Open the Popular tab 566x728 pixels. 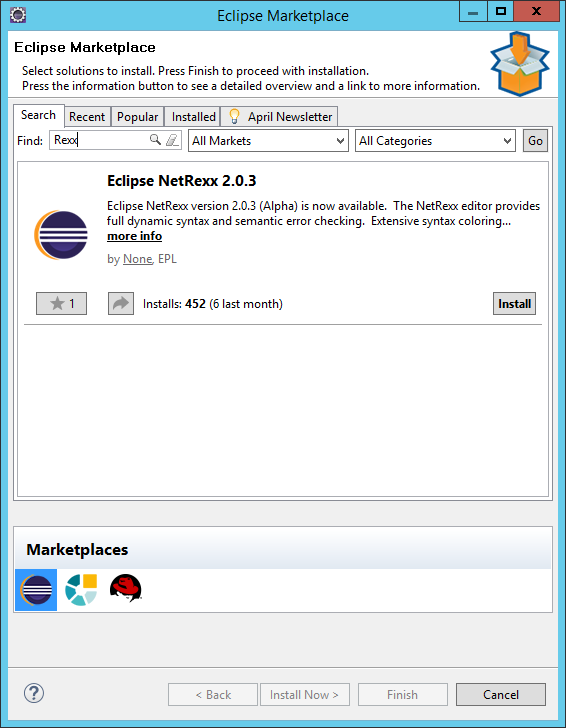coord(137,117)
